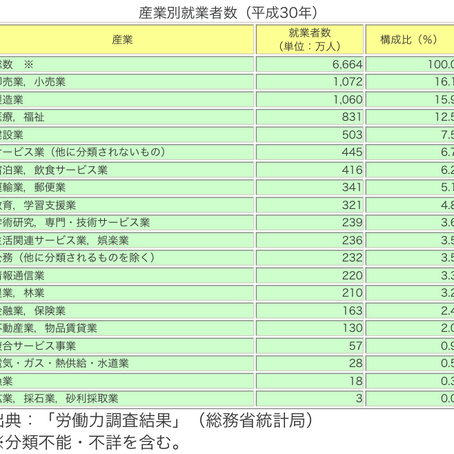Image resolution: width=454 pixels, height=454 pixels.
Task: Click the 採石業 value 3
Action: point(359,399)
